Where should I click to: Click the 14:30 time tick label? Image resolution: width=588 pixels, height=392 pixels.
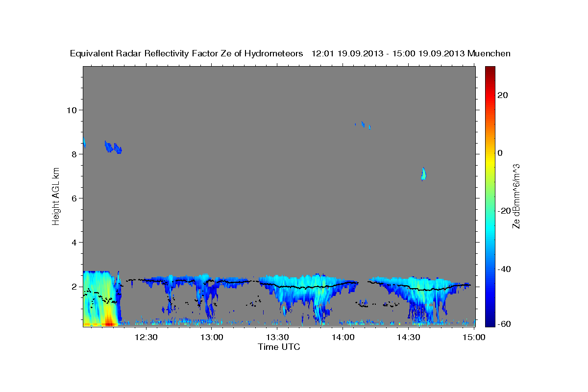[x=409, y=337]
